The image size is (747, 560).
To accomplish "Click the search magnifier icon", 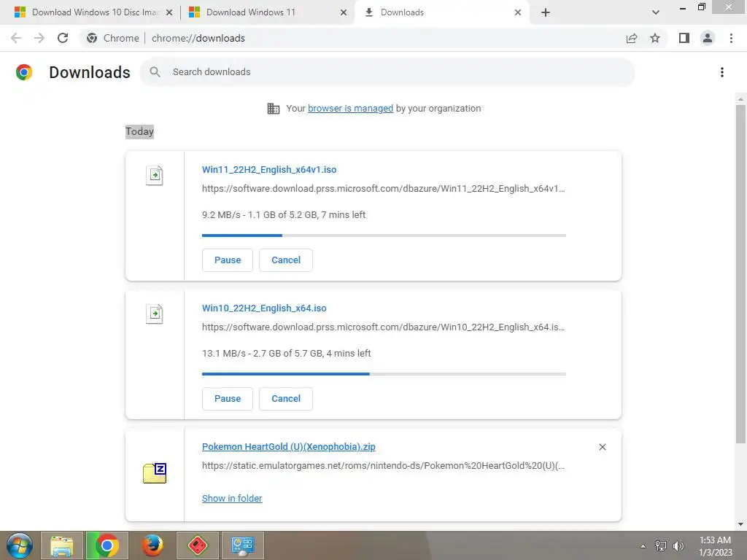I will [155, 72].
